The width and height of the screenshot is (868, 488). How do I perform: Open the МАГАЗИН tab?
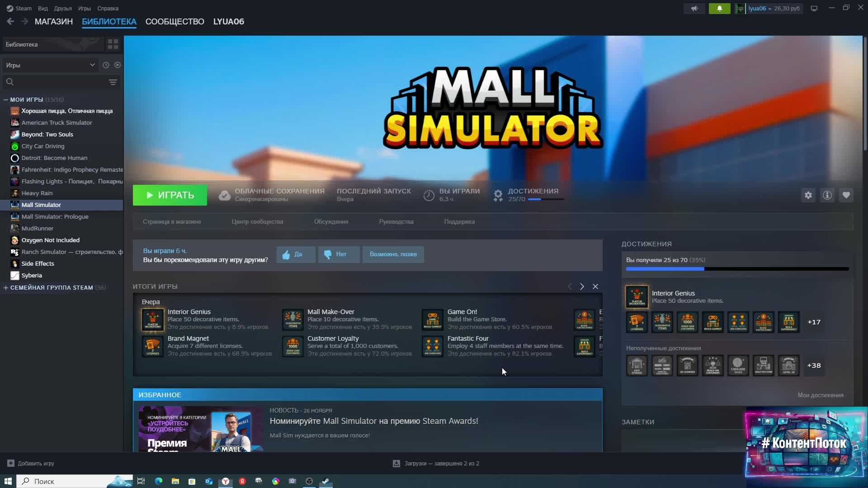[53, 22]
